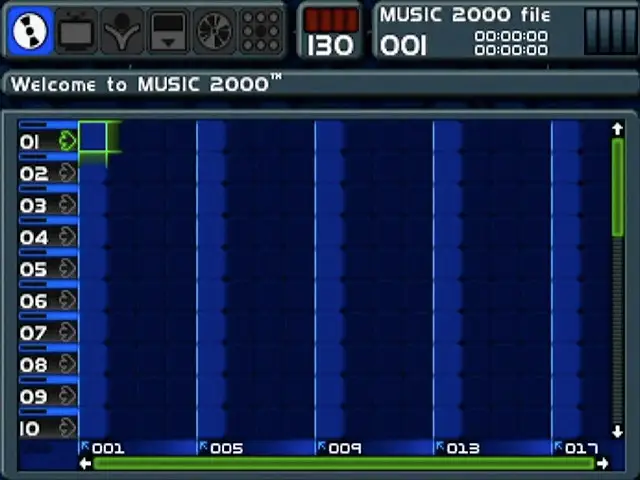Click the horizontal scrollbar right arrow
This screenshot has width=640, height=480.
[x=603, y=463]
